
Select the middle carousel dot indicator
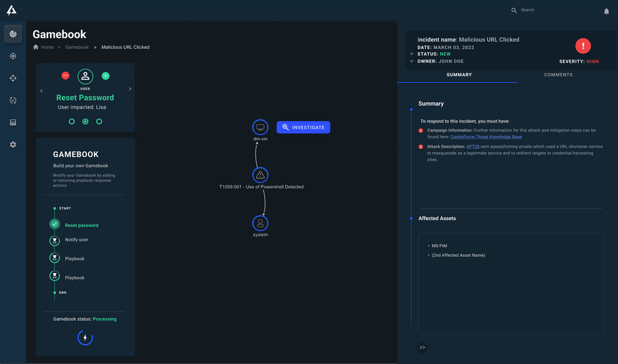click(85, 121)
